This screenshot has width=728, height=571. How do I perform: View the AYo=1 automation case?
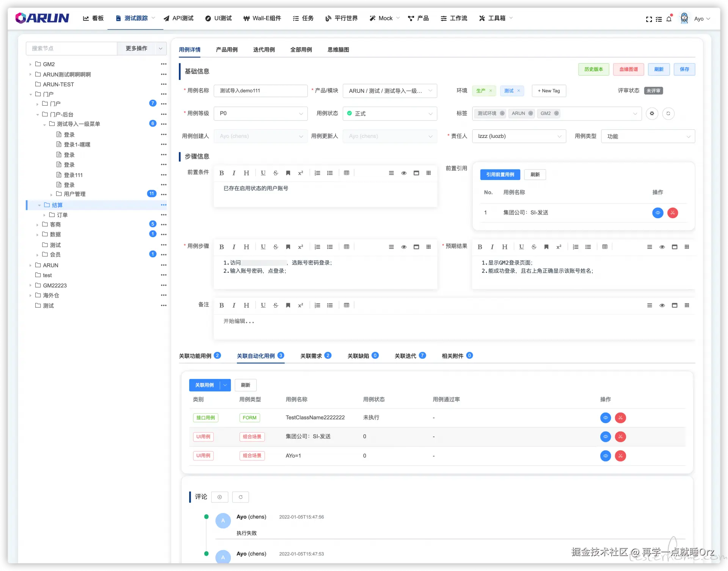pos(606,456)
